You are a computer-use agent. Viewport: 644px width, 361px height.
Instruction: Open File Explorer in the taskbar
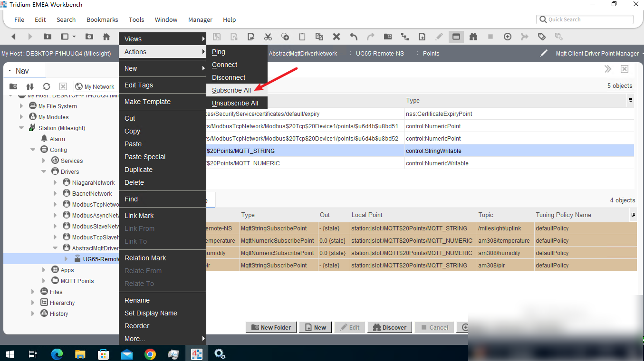(80, 354)
